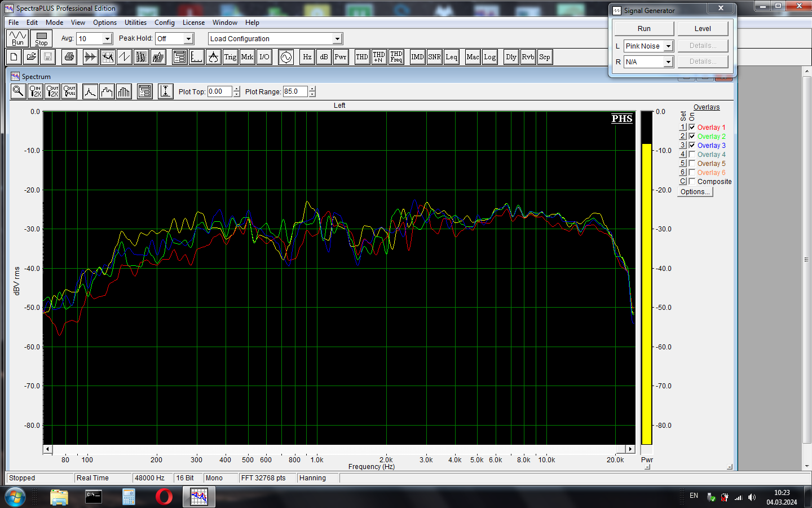
Task: Click the overlays Options... button
Action: point(695,192)
